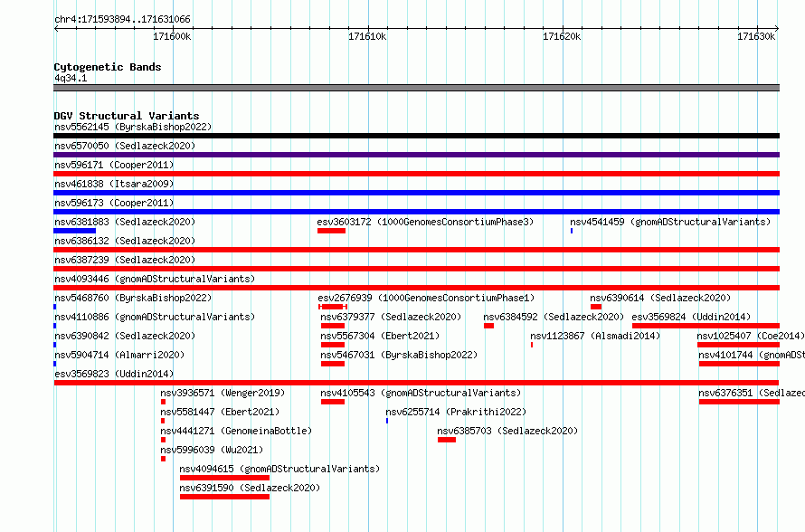Select the red bar under nsv4094615
The height and width of the screenshot is (532, 805).
tap(224, 478)
